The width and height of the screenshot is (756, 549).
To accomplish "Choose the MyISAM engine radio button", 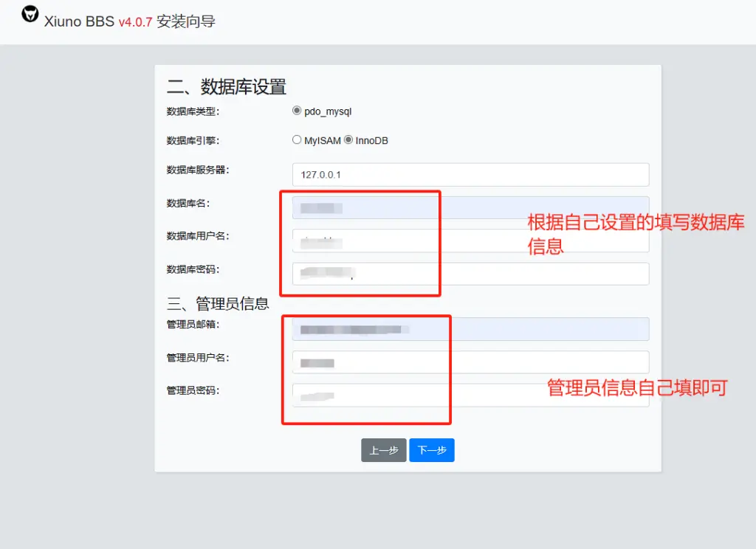I will (x=297, y=139).
